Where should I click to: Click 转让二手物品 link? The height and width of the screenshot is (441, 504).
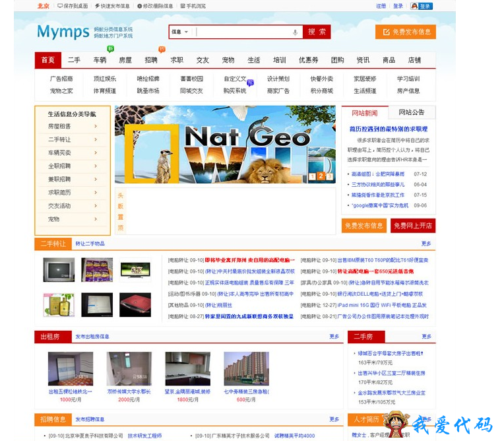click(90, 244)
